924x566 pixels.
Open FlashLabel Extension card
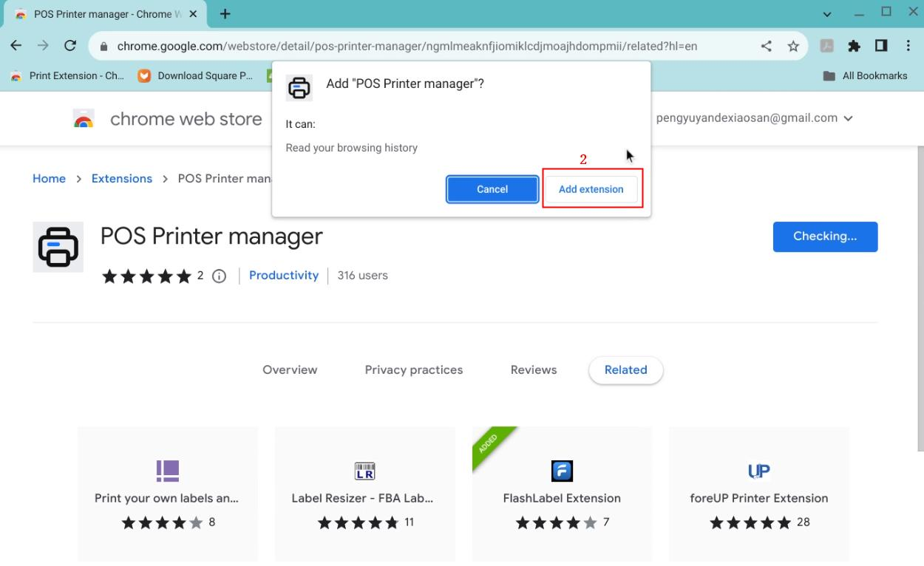click(x=562, y=494)
